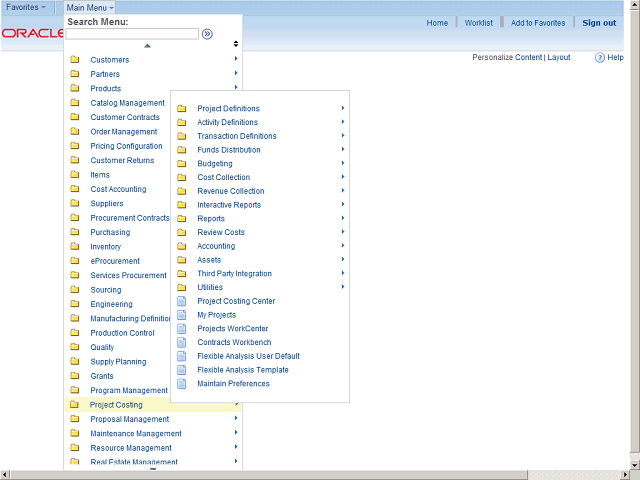Click the search go button beside Search Menu
The width and height of the screenshot is (640, 480).
(207, 34)
